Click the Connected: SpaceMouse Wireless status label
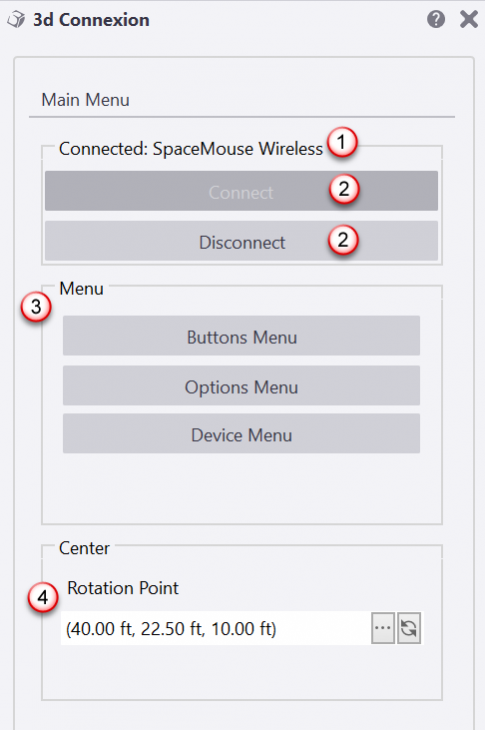Image resolution: width=485 pixels, height=730 pixels. click(x=190, y=149)
